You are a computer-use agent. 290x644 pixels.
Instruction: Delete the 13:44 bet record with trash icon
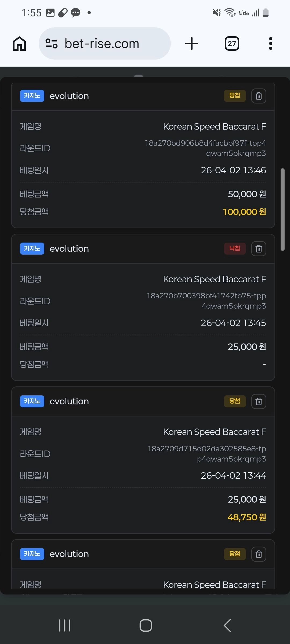coord(259,401)
